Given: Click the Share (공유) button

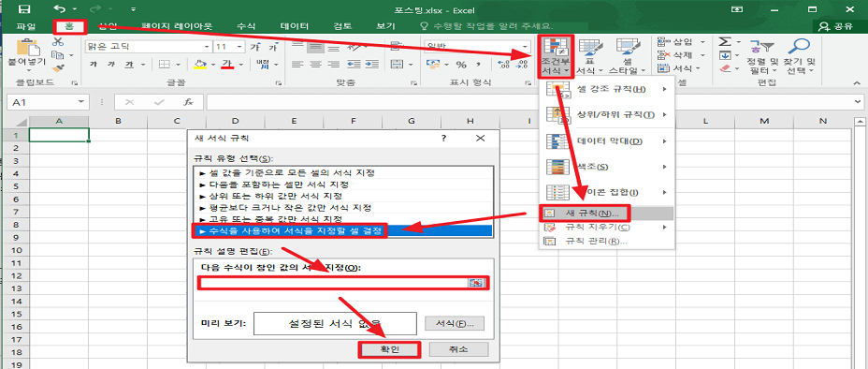Looking at the screenshot, I should [x=836, y=26].
